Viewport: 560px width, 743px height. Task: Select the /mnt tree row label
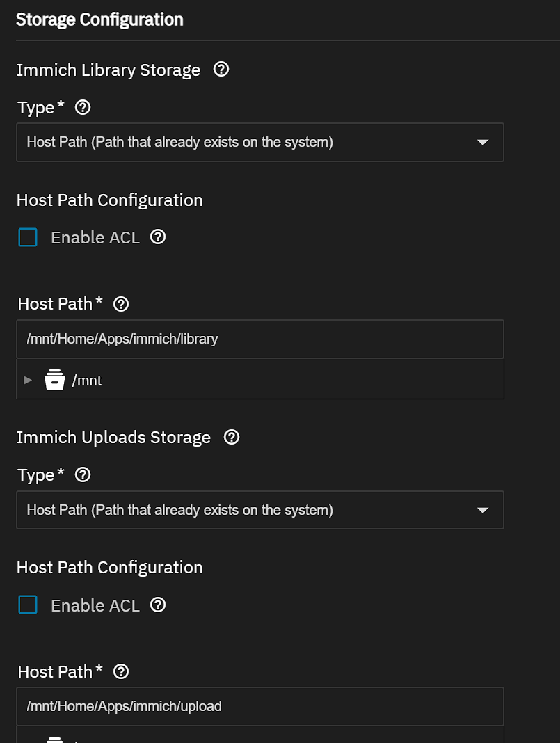point(87,380)
